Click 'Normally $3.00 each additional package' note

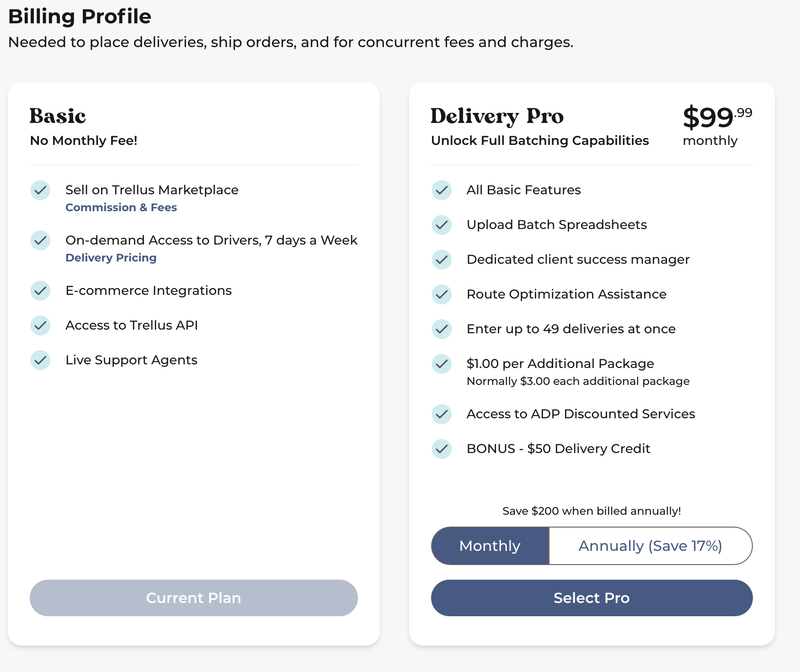[578, 381]
